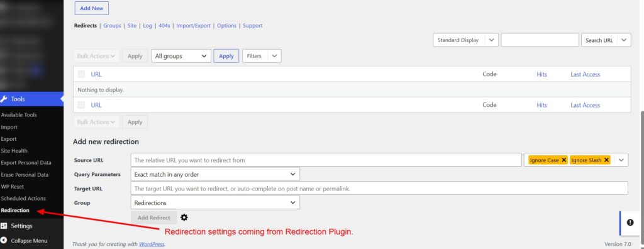Click the Version 7.0 footer text
Screen dimensions: 644x249
coord(618,244)
